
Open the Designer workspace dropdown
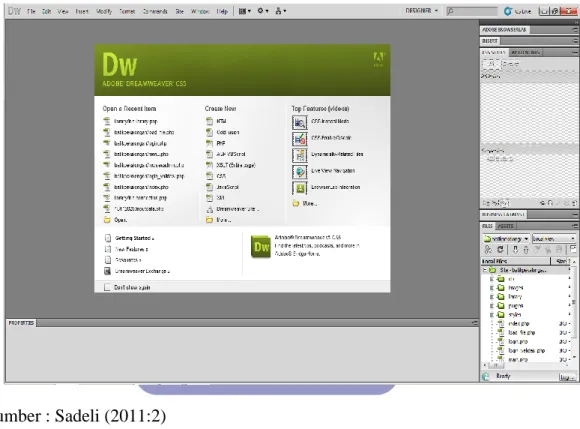coord(422,11)
